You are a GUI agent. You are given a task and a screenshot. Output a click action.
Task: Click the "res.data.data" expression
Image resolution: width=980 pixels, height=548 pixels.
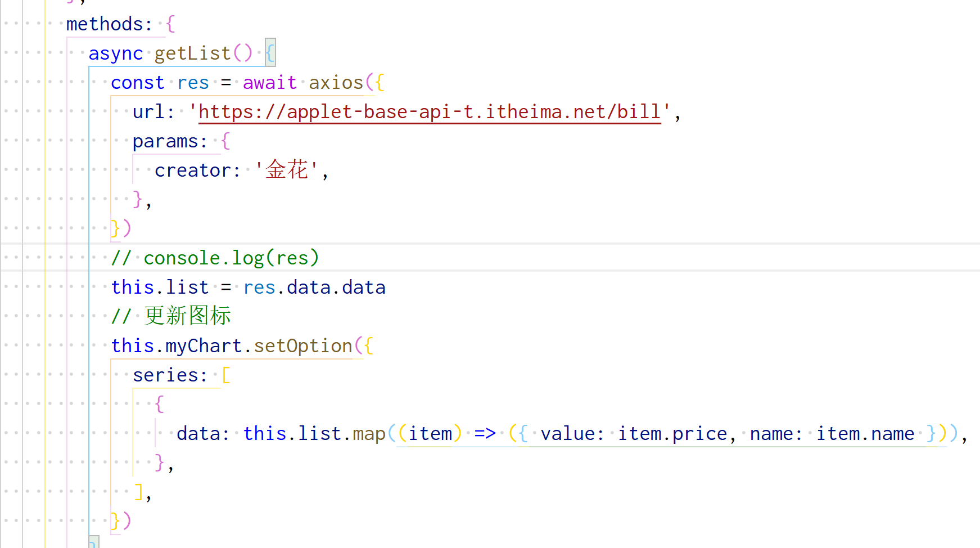click(314, 288)
